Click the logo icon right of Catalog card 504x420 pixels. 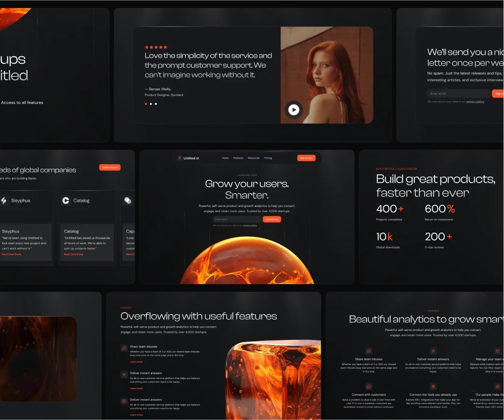[x=128, y=200]
